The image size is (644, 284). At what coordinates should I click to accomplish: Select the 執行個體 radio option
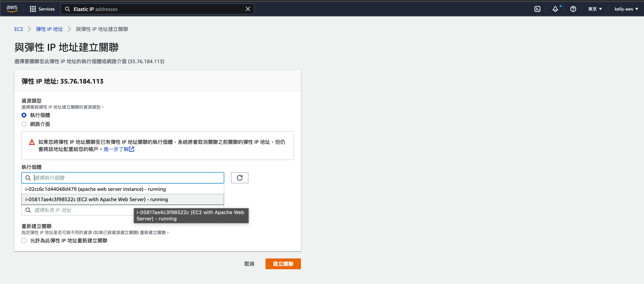(x=24, y=115)
